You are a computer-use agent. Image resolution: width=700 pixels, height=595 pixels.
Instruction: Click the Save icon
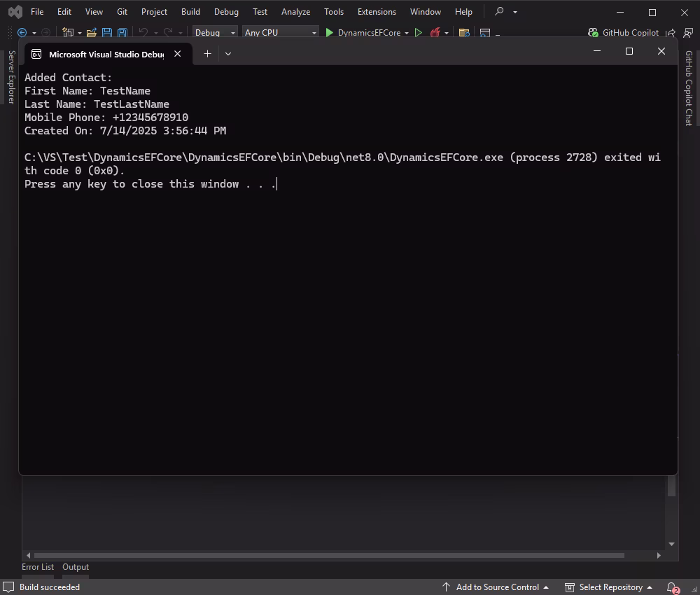107,33
